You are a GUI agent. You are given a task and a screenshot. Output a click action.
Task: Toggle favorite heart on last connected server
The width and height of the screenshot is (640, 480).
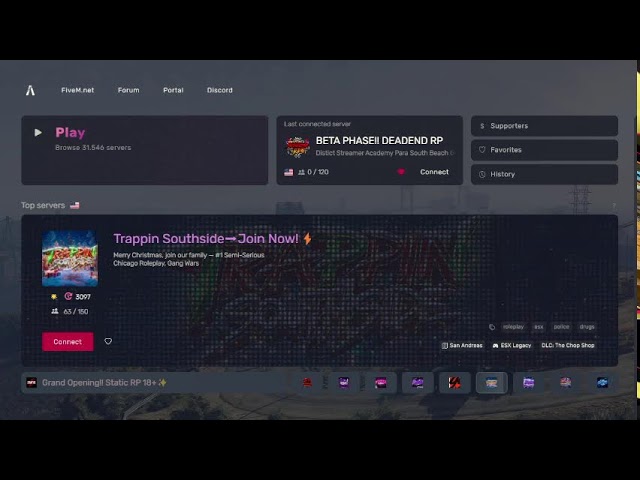click(401, 172)
